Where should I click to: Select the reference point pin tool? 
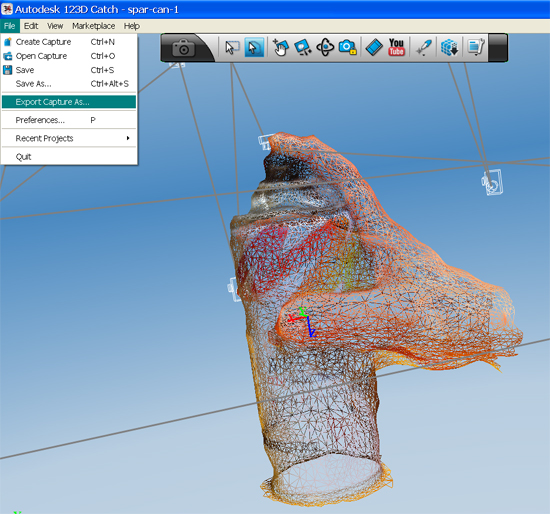[x=424, y=47]
